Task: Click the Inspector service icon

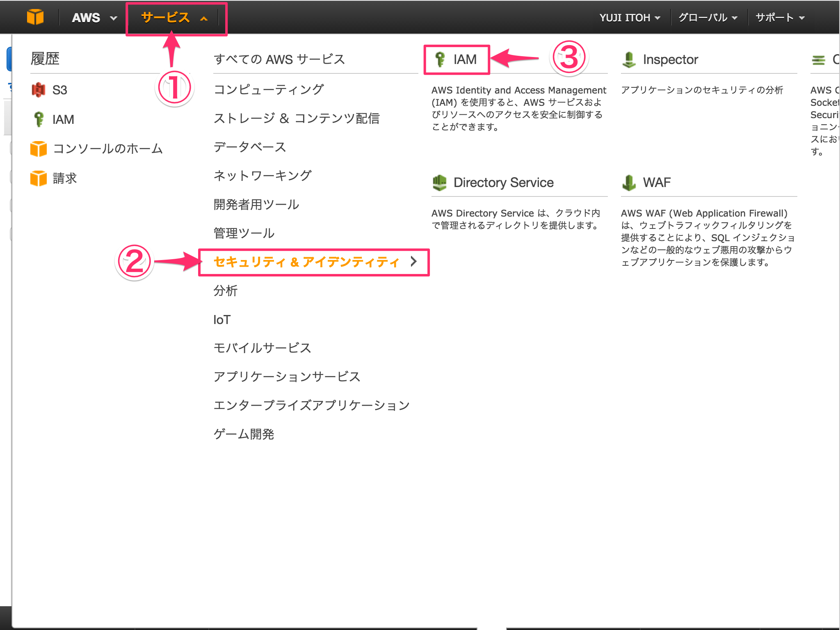Action: pyautogui.click(x=629, y=60)
